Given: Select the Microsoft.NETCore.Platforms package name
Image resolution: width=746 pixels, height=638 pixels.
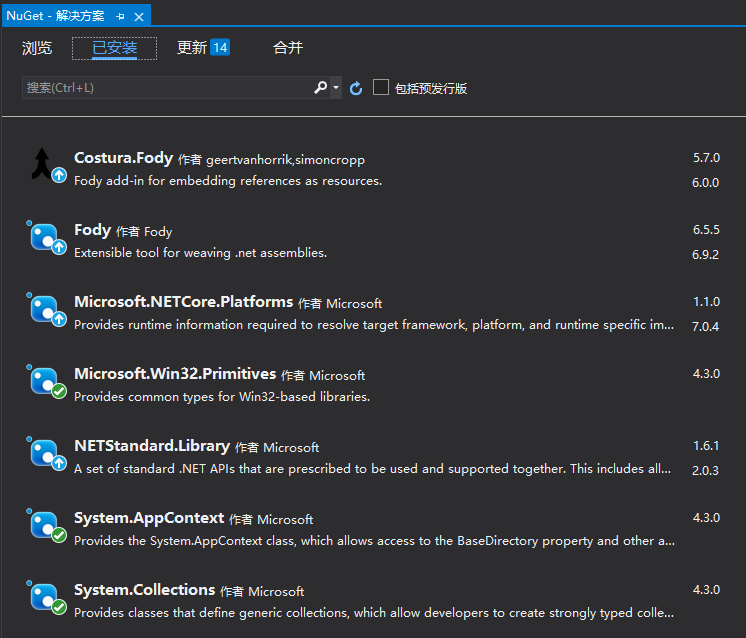Looking at the screenshot, I should [184, 302].
